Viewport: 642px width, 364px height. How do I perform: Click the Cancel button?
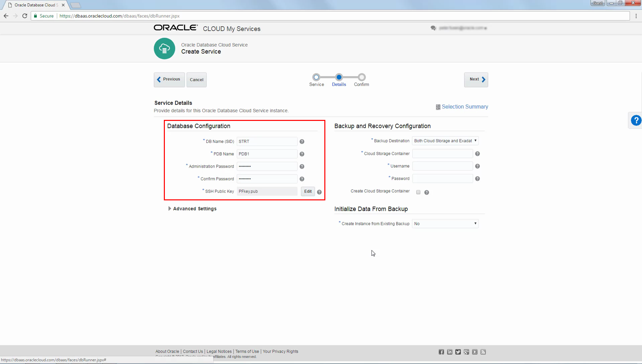coord(197,80)
